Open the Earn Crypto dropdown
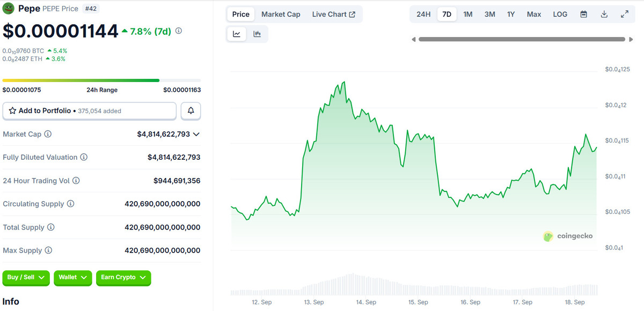This screenshot has height=311, width=644. tap(123, 277)
